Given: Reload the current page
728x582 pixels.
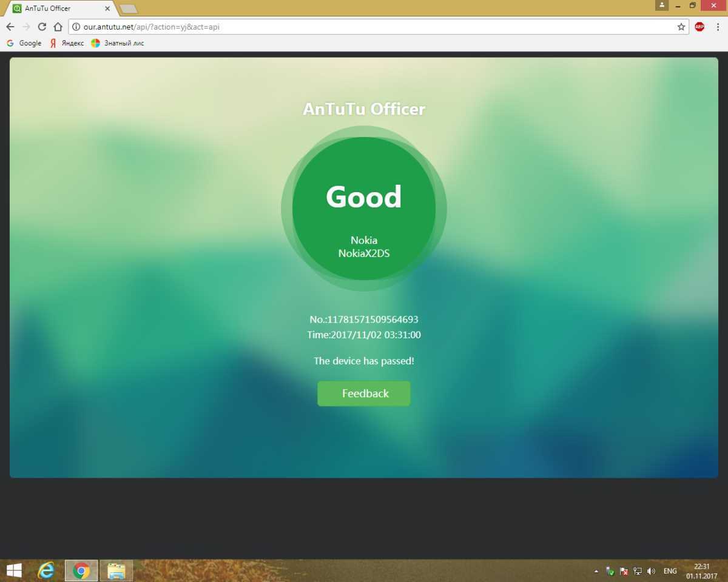Looking at the screenshot, I should tap(42, 27).
